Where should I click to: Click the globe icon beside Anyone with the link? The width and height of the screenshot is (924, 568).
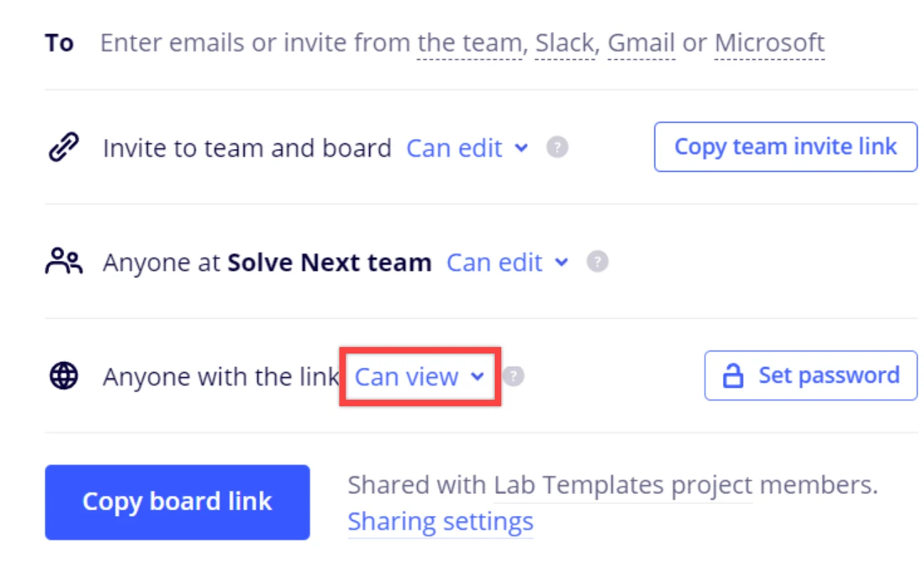(x=63, y=376)
